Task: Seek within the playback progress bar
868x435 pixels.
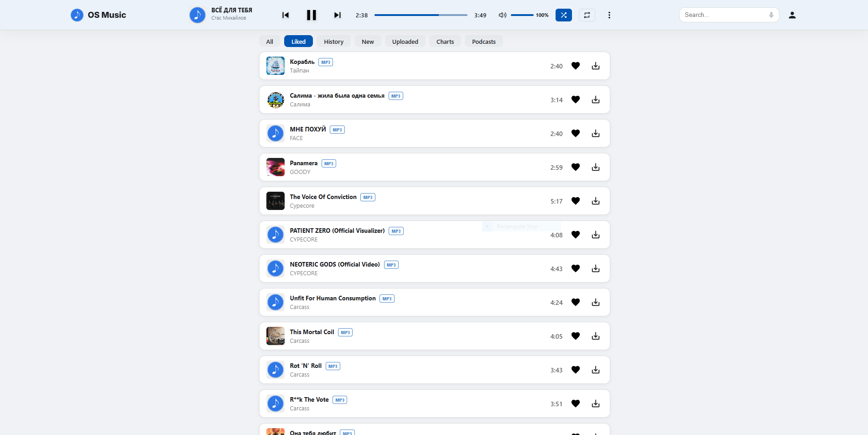Action: 421,15
